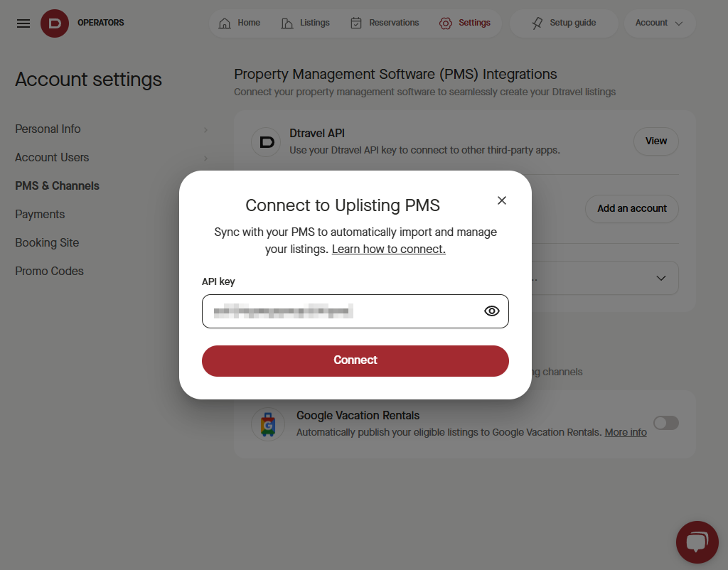
Task: Click the red Dtravel logo
Action: click(55, 23)
